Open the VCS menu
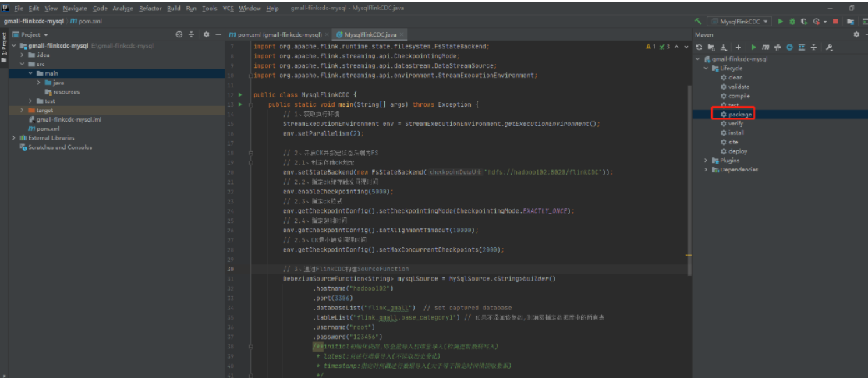The width and height of the screenshot is (868, 378). 228,9
